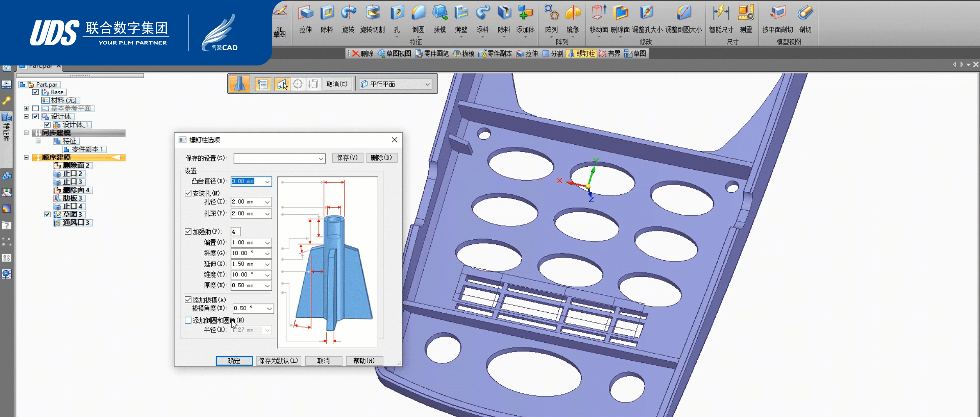Image resolution: width=980 pixels, height=417 pixels.
Task: Toggle the 安装孔(M) checkbox
Action: coord(188,193)
